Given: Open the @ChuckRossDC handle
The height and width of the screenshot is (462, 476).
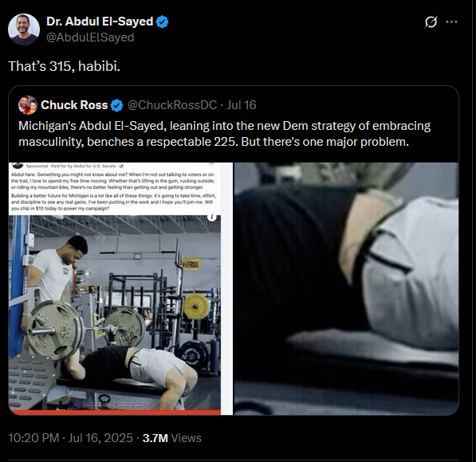Looking at the screenshot, I should click(x=172, y=105).
